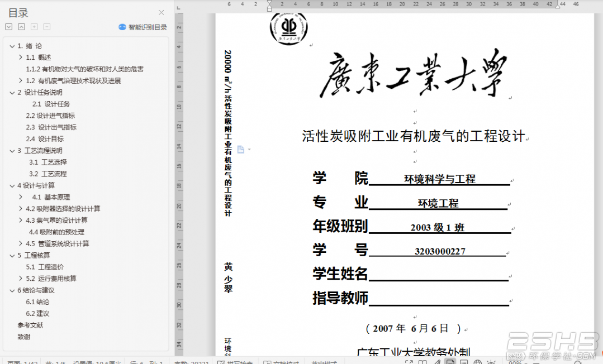Expand the '4.2 吸附器选择的设计计算' chevron
Screen dimensions: 603x364
20,209
